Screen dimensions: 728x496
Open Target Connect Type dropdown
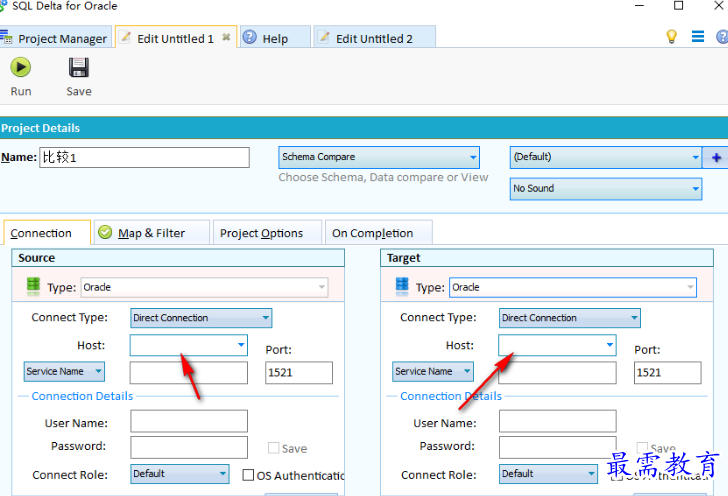[570, 318]
